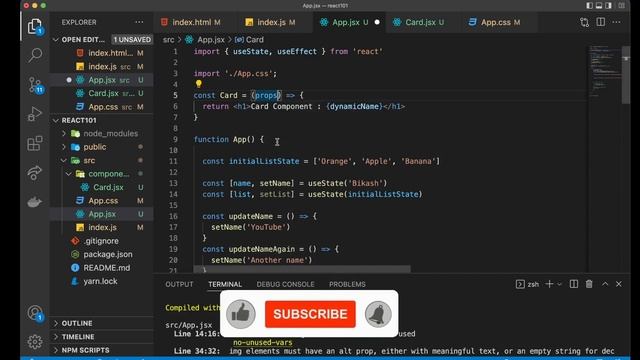The height and width of the screenshot is (360, 640).
Task: Add a new terminal with plus icon
Action: pos(549,284)
